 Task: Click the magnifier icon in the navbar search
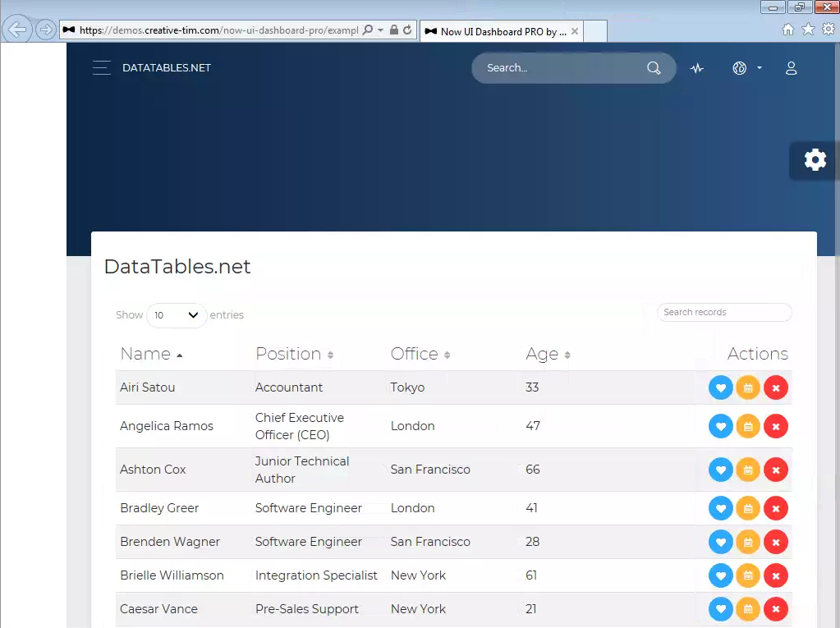point(653,68)
